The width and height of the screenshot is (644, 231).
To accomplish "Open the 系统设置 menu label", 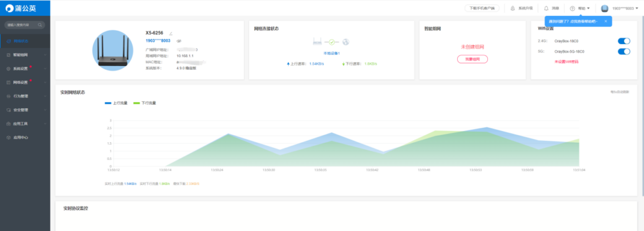I will coord(21,69).
